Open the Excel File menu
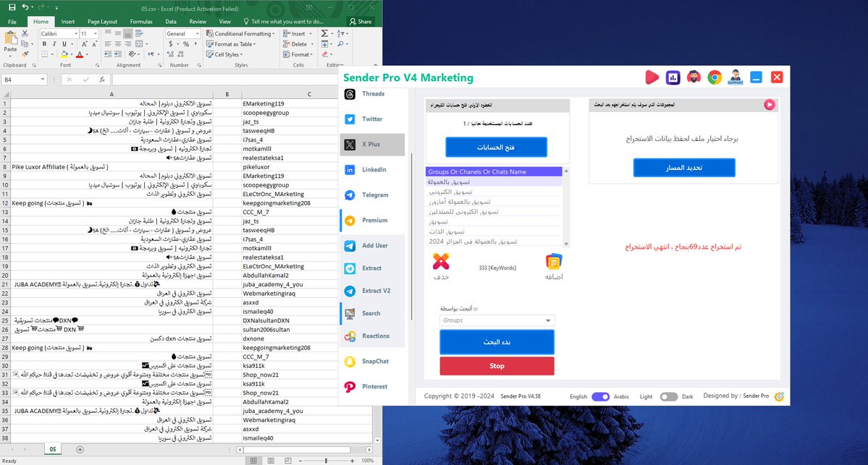Viewport: 868px width, 465px height. (12, 22)
